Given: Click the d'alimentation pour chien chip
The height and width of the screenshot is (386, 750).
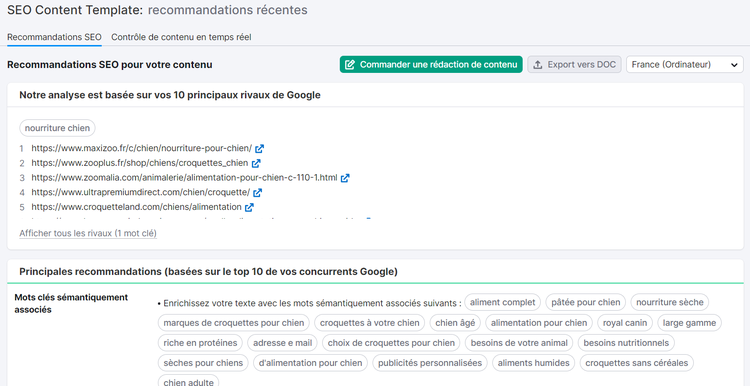Looking at the screenshot, I should [310, 363].
